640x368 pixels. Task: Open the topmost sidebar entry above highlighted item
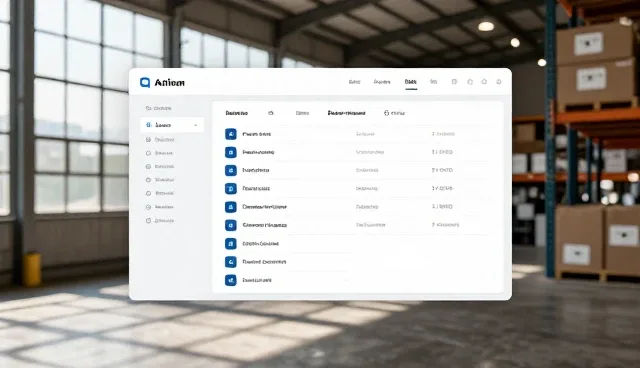(158, 108)
